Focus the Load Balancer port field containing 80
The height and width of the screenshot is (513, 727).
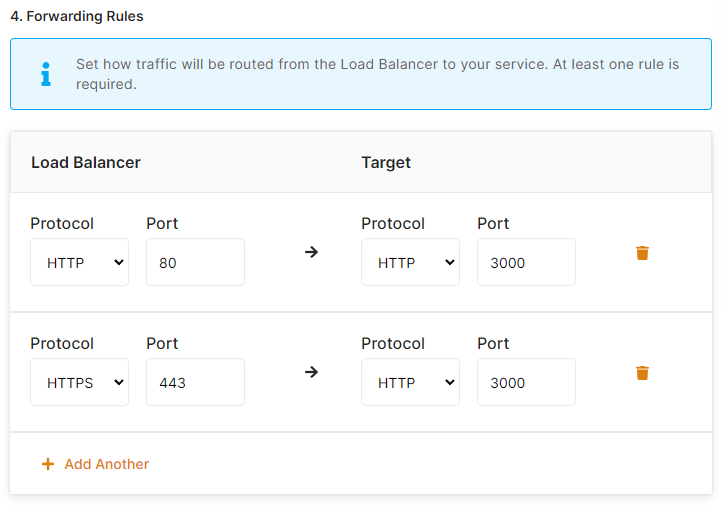[x=195, y=262]
